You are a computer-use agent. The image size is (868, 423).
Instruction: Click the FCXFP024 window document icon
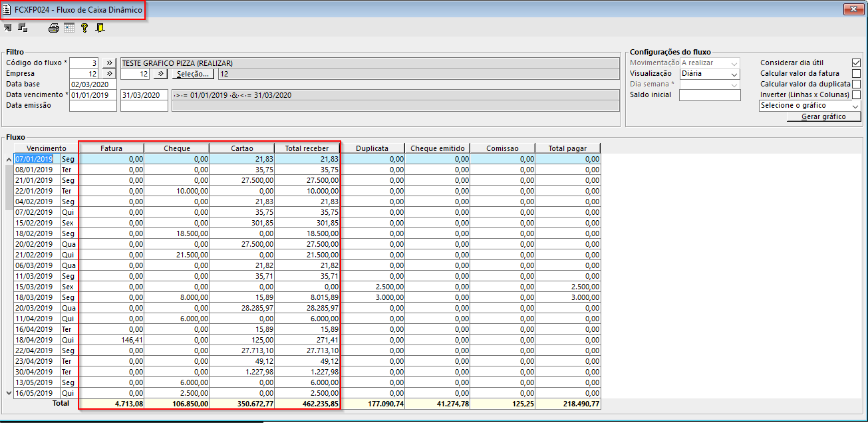7,10
